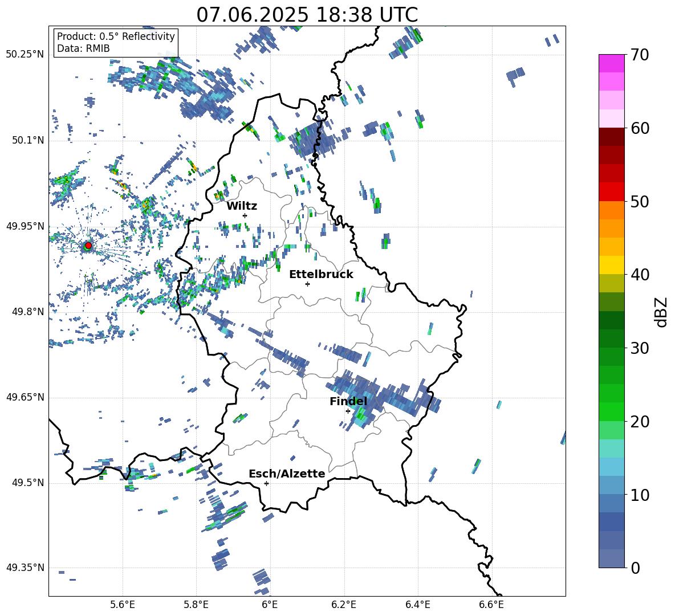
Task: Click the 50.25°N latitude label
Action: (25, 55)
